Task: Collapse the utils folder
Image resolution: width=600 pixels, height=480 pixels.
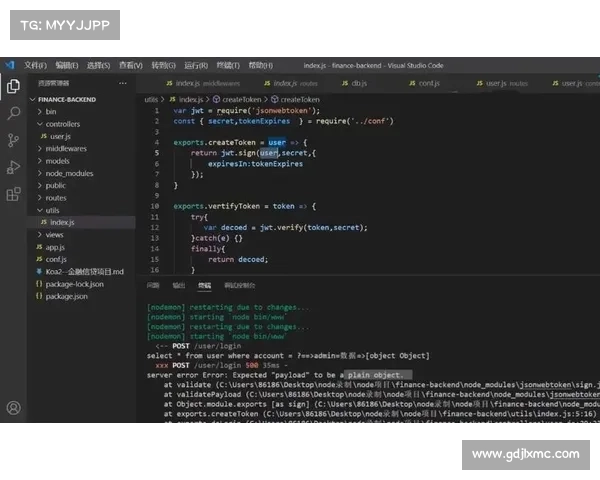Action: point(54,210)
